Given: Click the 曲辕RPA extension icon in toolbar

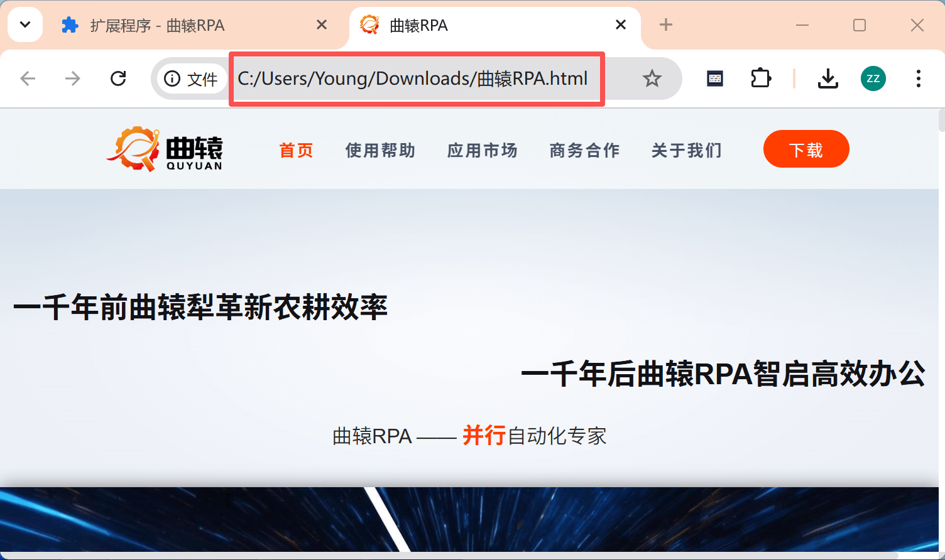Looking at the screenshot, I should coord(715,78).
